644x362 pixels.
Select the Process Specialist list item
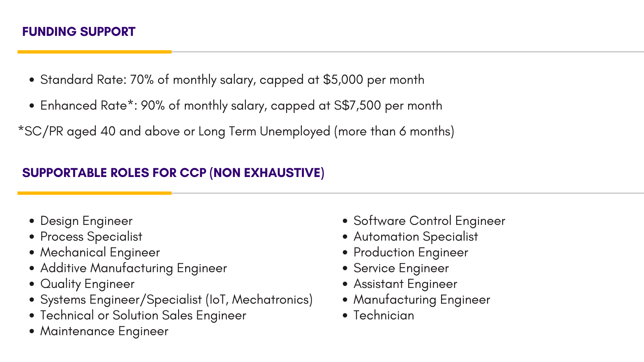(x=91, y=237)
